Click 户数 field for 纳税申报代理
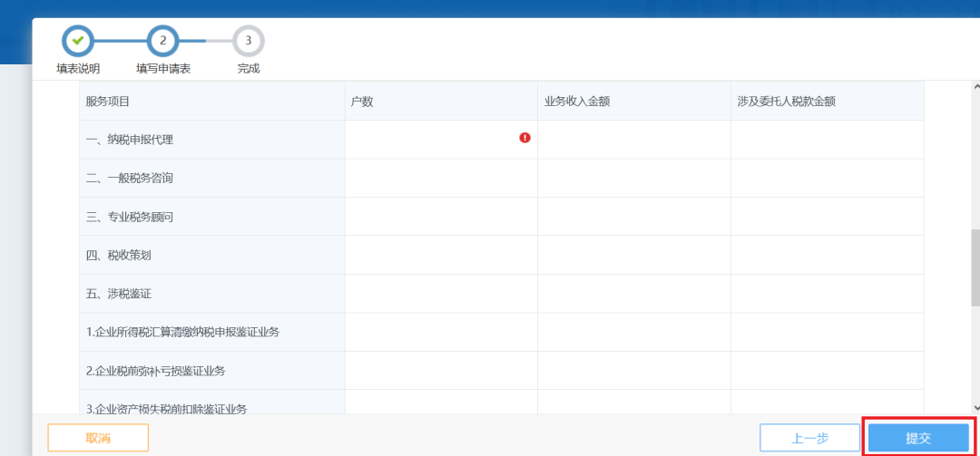 click(441, 140)
